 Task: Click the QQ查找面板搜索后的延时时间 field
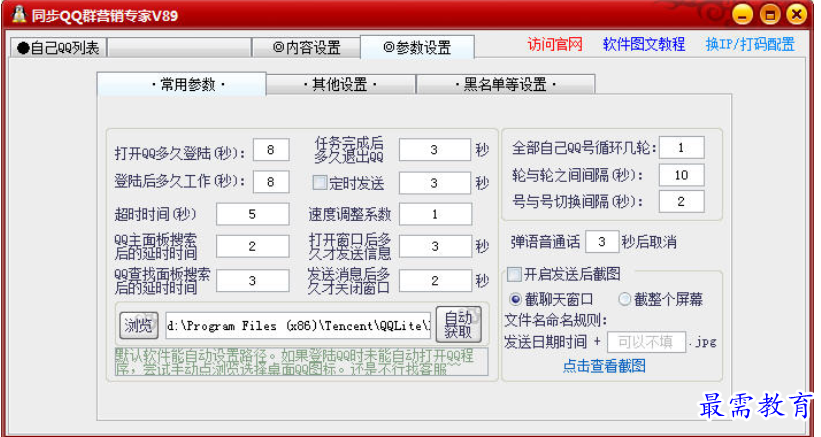[x=252, y=281]
